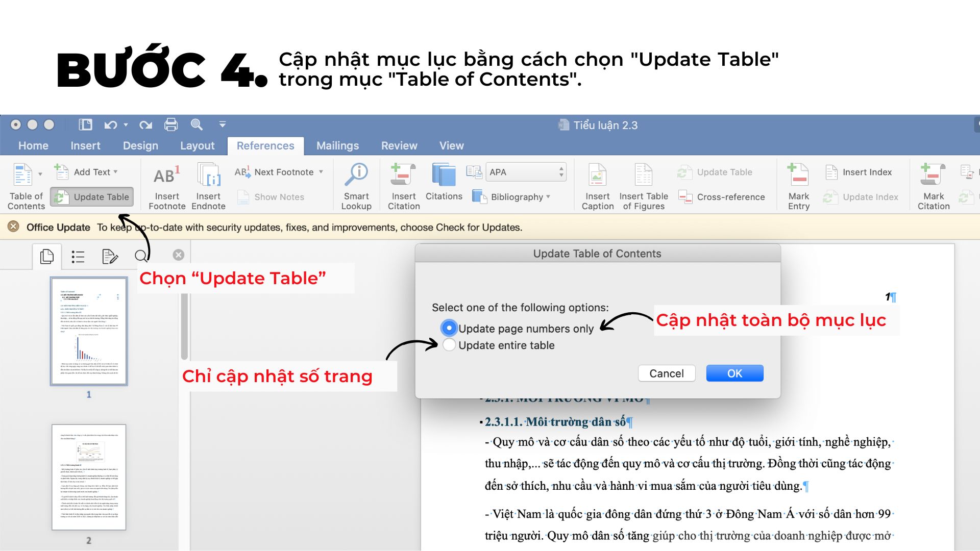
Task: Click the Add Text icon
Action: 61,172
